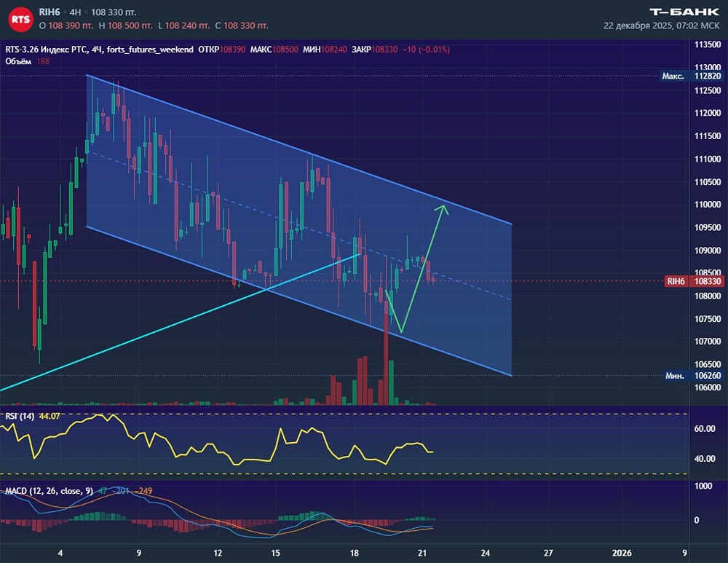Click the 1000 MACD axis label
The image size is (728, 563).
703,486
